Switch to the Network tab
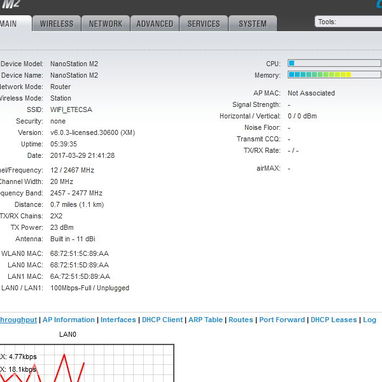 105,23
